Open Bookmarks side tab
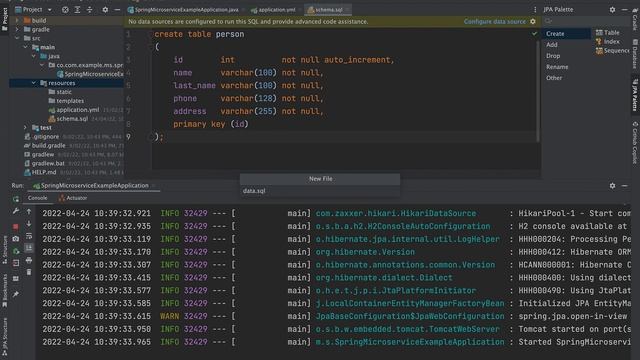The height and width of the screenshot is (360, 640). coord(4,291)
